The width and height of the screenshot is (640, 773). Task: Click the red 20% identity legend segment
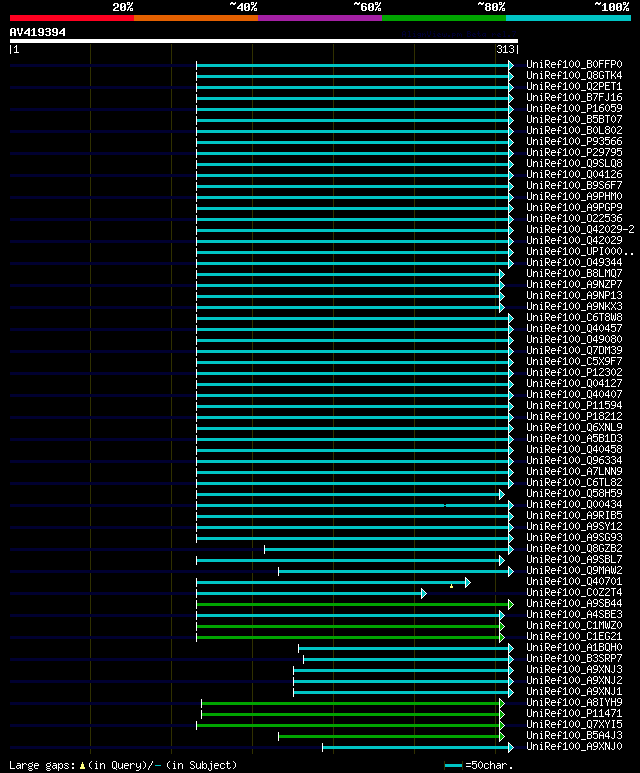point(71,18)
